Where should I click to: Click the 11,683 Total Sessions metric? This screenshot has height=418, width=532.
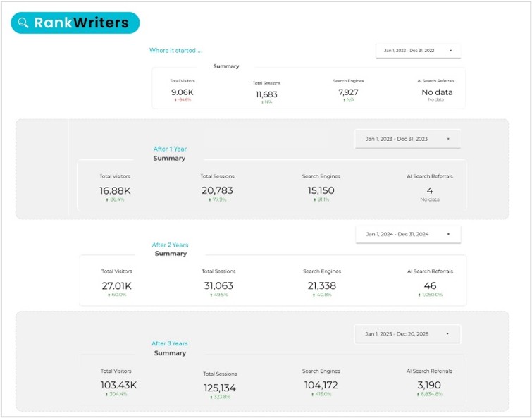[x=267, y=94]
